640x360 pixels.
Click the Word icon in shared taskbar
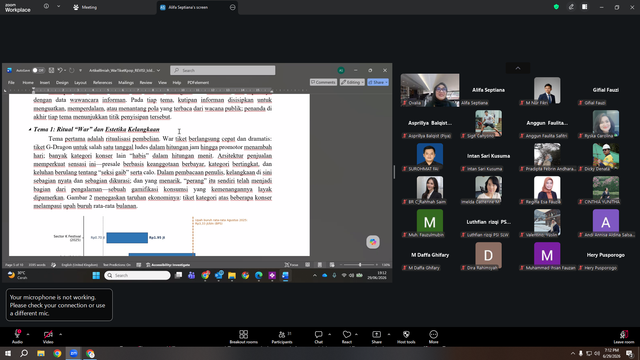(x=285, y=276)
